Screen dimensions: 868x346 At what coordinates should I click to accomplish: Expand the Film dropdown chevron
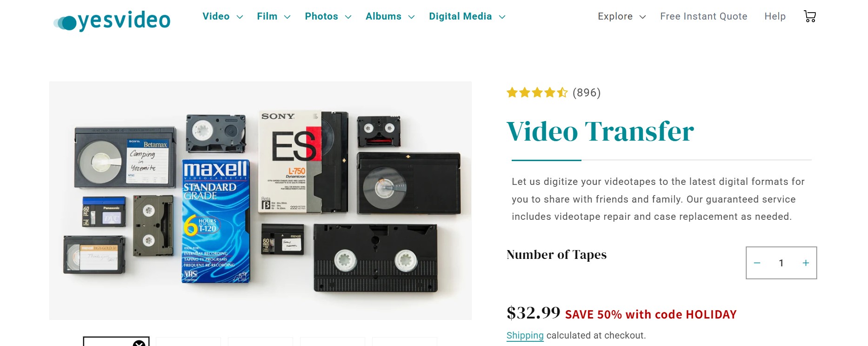tap(287, 17)
